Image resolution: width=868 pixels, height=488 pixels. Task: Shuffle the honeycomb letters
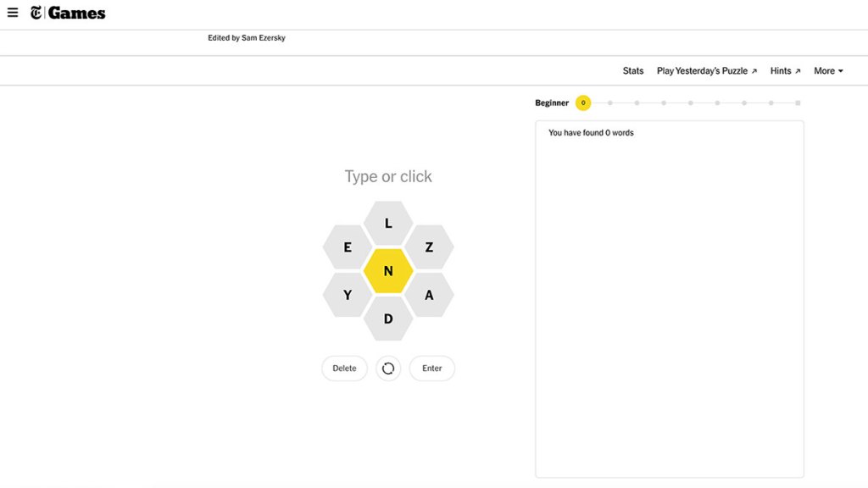pos(388,369)
